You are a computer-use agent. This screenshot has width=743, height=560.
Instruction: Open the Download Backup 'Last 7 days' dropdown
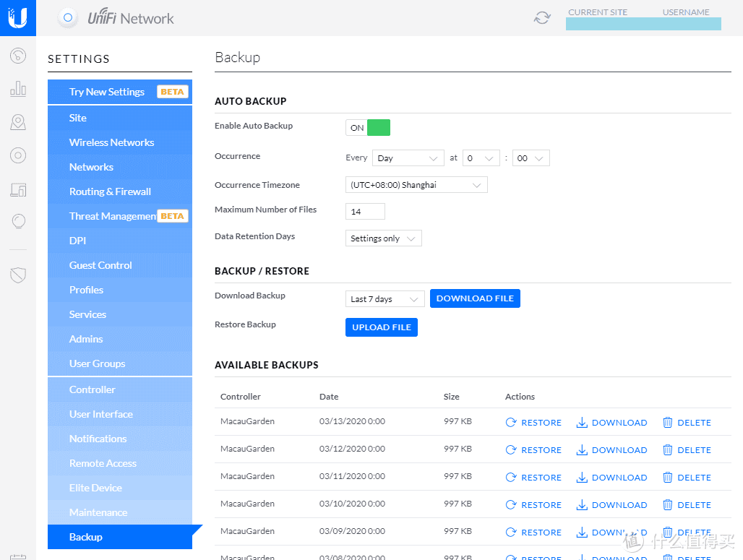click(x=385, y=299)
